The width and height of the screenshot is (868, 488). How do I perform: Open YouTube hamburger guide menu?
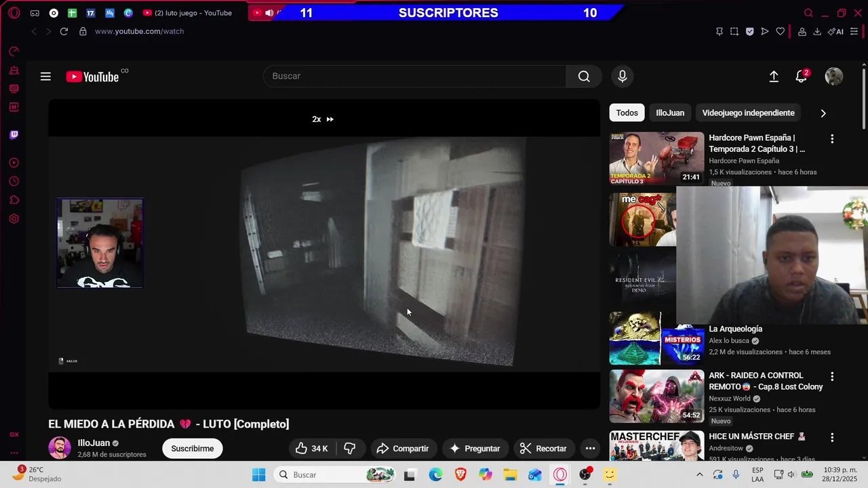coord(45,77)
